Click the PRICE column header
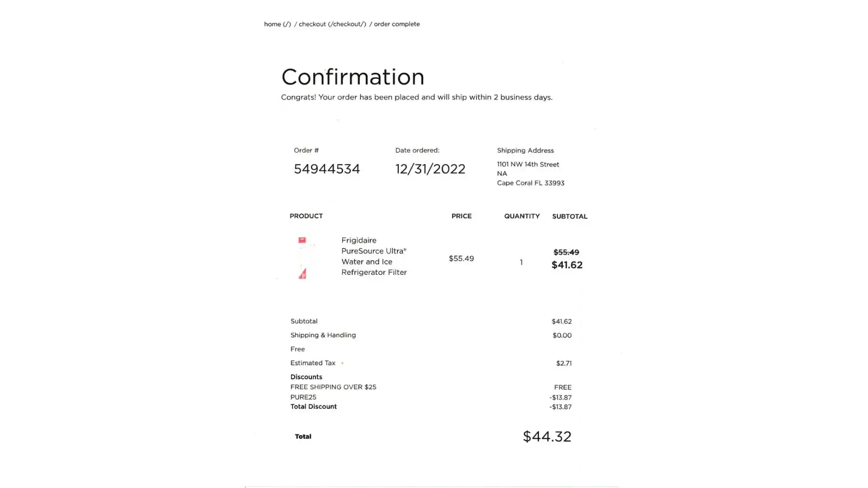Image resolution: width=868 pixels, height=488 pixels. tap(461, 216)
